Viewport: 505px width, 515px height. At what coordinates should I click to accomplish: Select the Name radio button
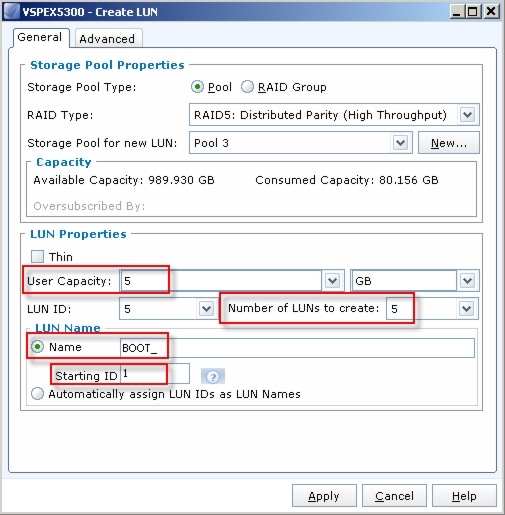pos(37,347)
